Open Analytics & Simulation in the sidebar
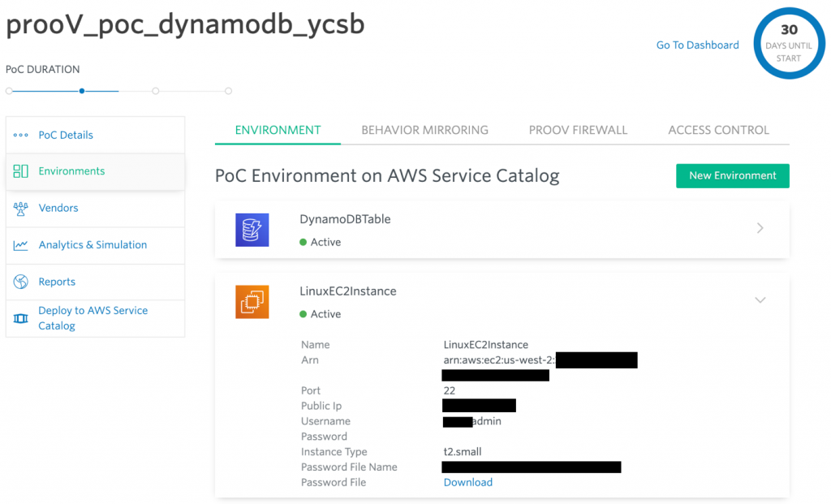831x504 pixels. [x=96, y=245]
